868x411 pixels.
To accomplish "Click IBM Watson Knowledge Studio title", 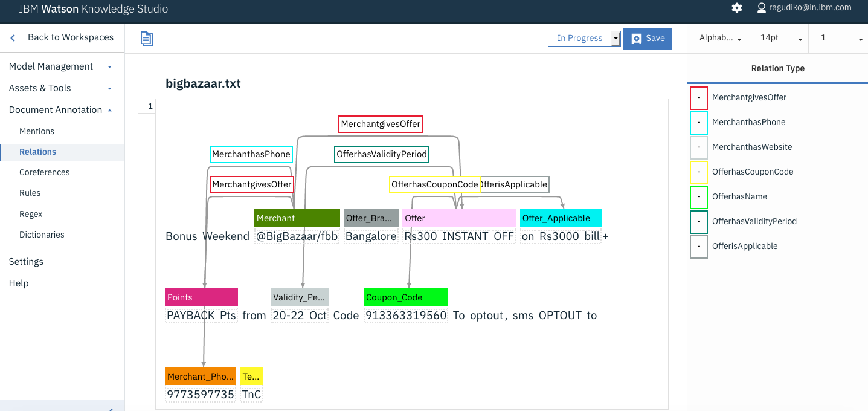I will click(94, 9).
